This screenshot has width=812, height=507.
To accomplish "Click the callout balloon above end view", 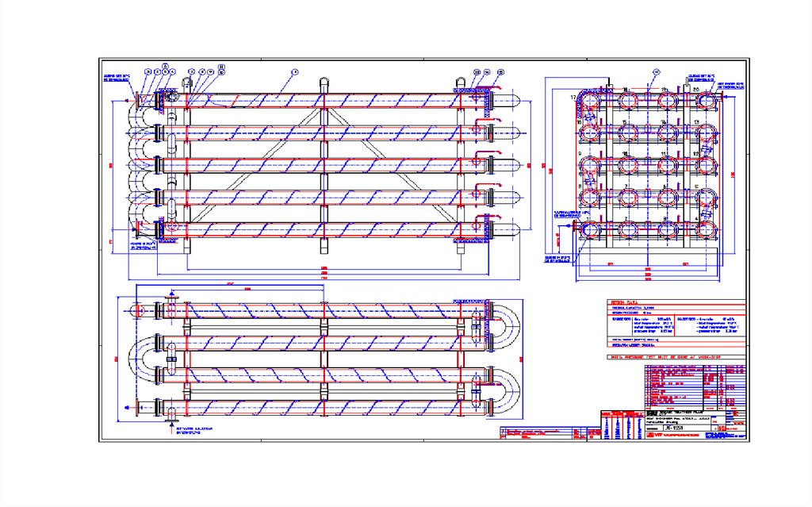I will [657, 71].
